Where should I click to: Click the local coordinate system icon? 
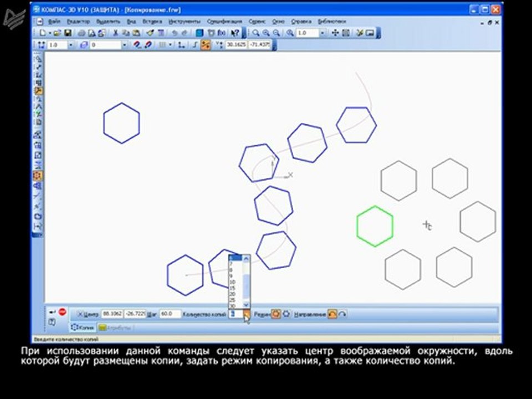pos(182,45)
